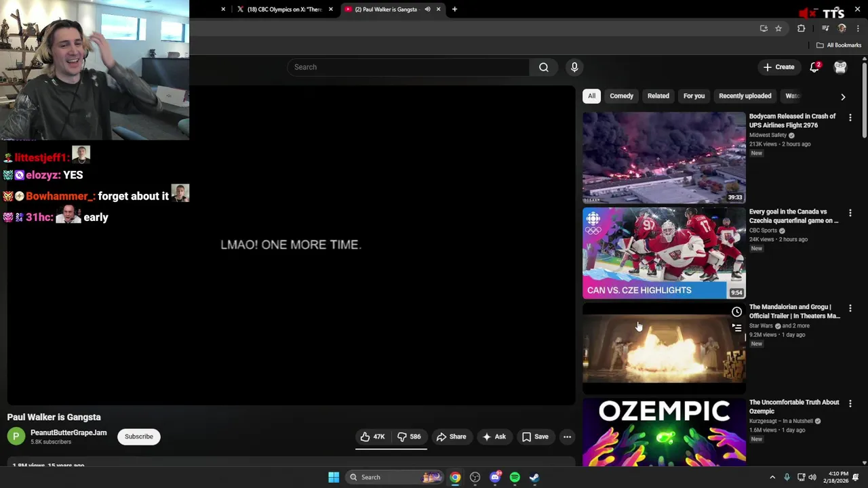Image resolution: width=868 pixels, height=488 pixels.
Task: Open PeanutButterGrapeJam channel avatar
Action: (x=16, y=436)
